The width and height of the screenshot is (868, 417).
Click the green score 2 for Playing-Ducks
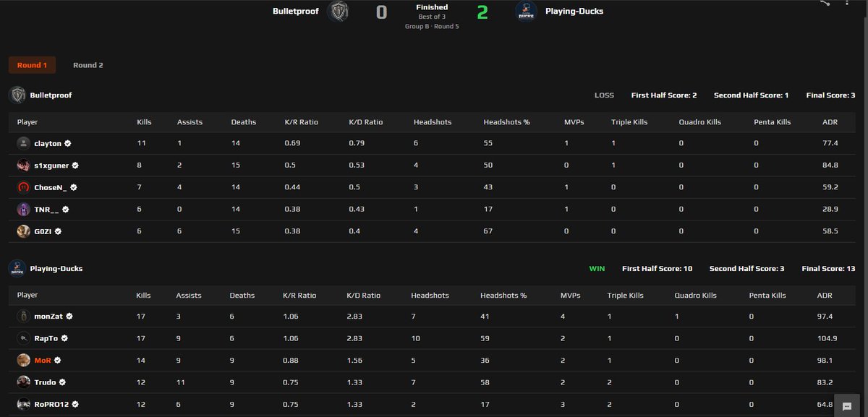(482, 12)
